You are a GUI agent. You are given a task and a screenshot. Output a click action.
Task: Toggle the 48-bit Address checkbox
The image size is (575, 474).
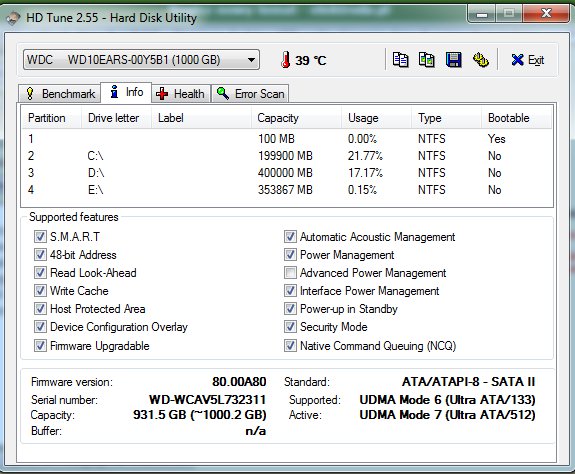[40, 254]
